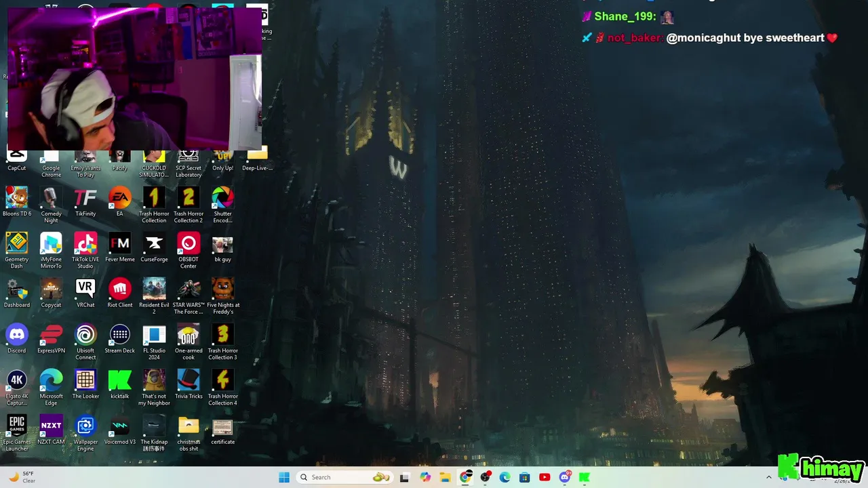
Task: Select the ExpressVPN shortcut
Action: click(x=51, y=339)
